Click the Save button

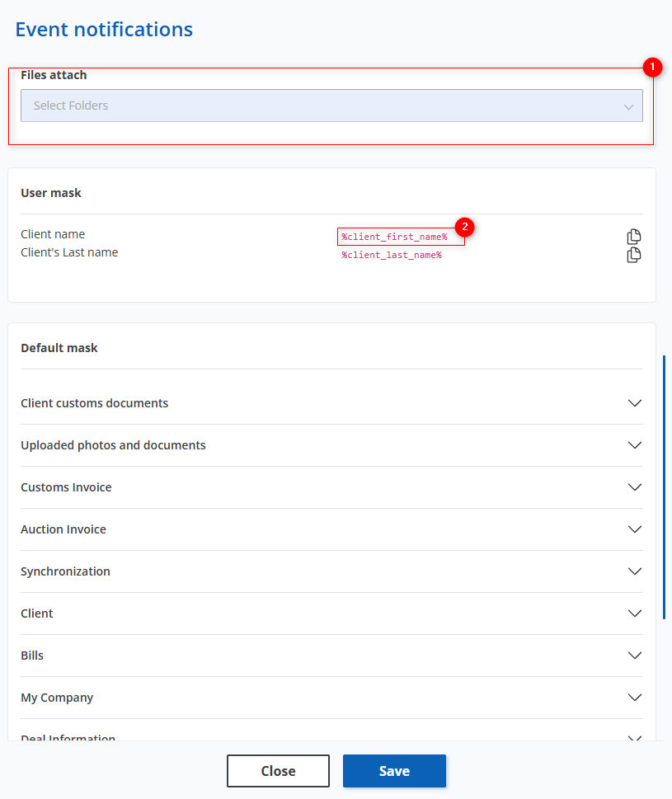click(394, 771)
